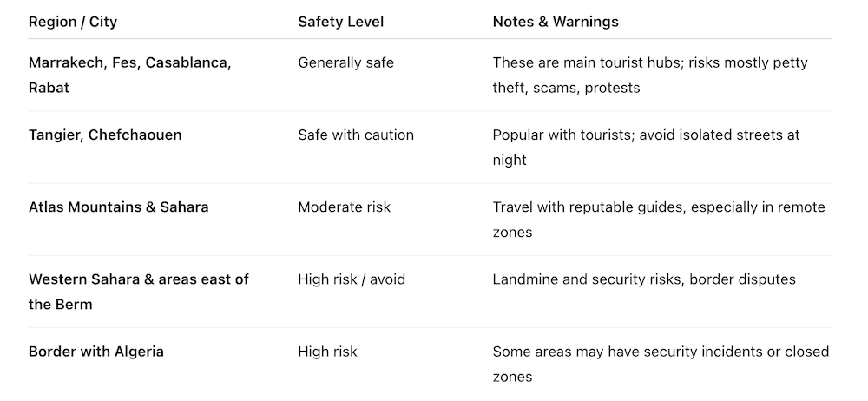
Task: Select the Atlas Mountains & Sahara cell
Action: point(118,207)
